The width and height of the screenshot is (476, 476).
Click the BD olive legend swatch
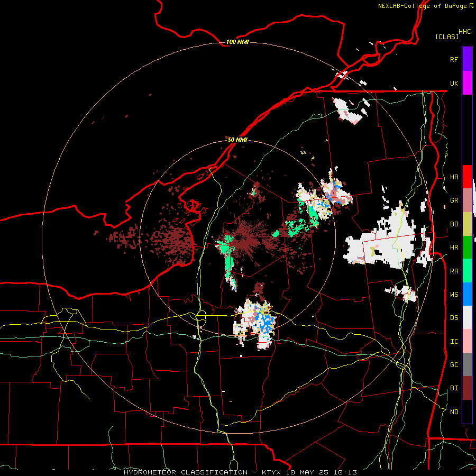(467, 224)
